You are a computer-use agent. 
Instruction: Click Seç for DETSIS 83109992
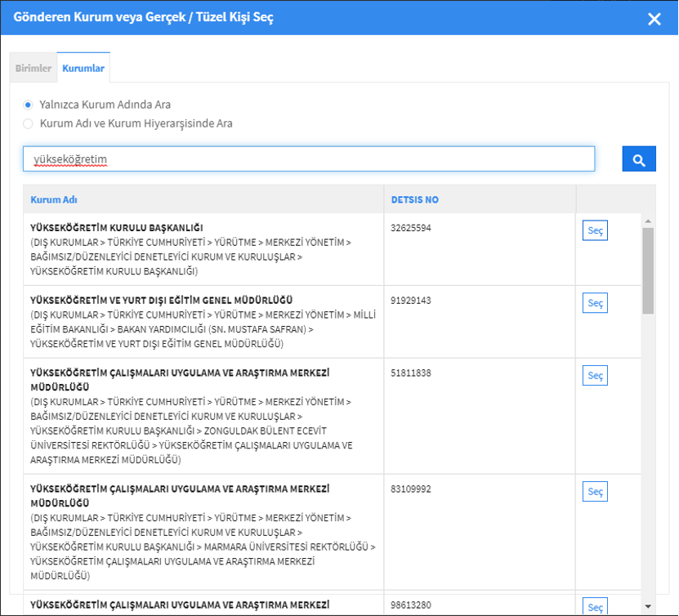pos(595,491)
